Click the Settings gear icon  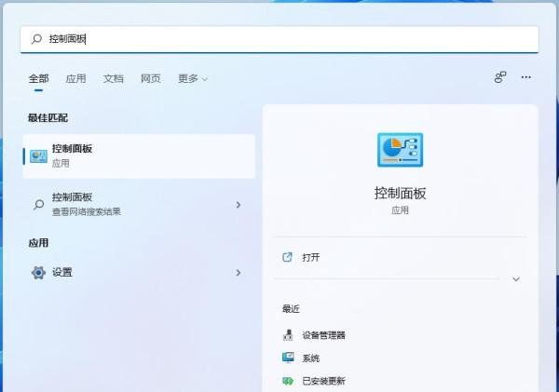click(38, 273)
